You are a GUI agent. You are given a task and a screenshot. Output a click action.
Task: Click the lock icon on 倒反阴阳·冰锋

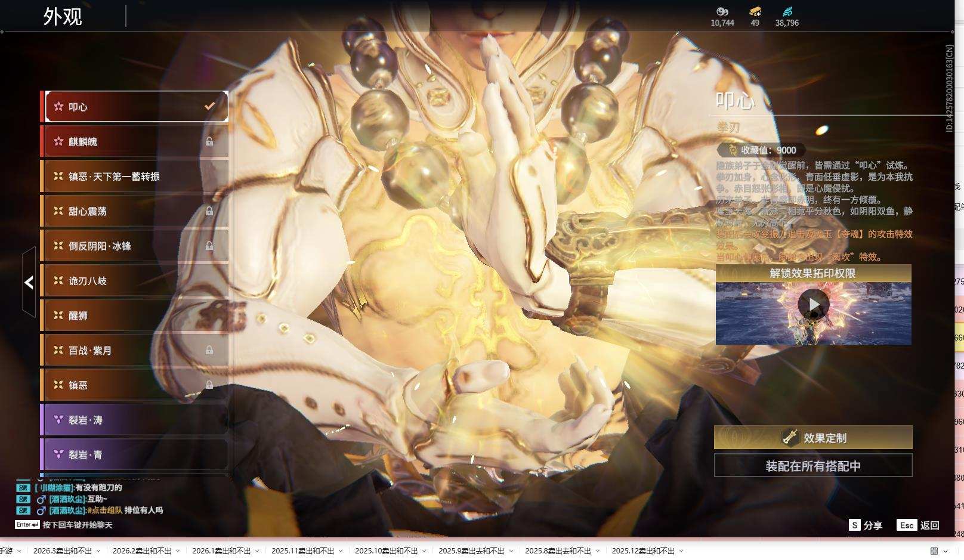(x=209, y=246)
